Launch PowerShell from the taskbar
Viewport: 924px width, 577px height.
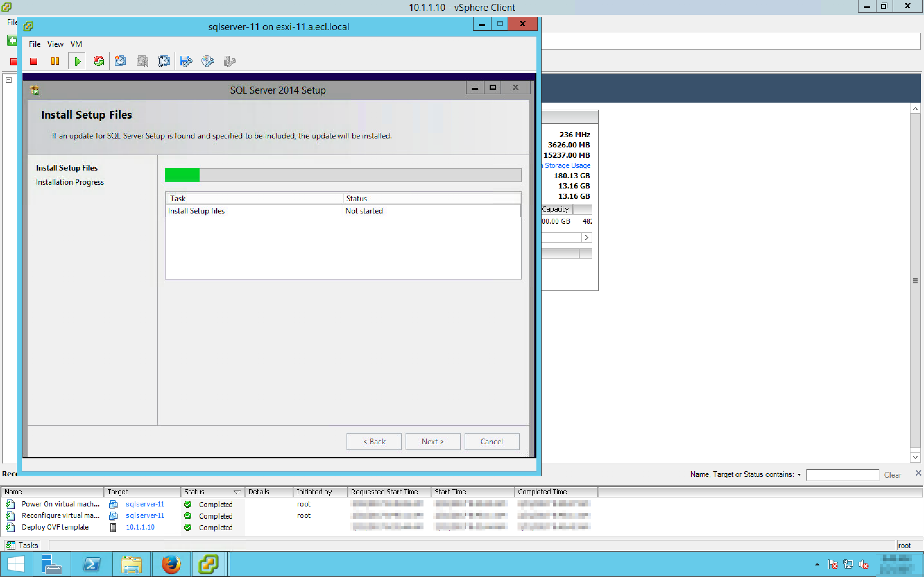(92, 564)
